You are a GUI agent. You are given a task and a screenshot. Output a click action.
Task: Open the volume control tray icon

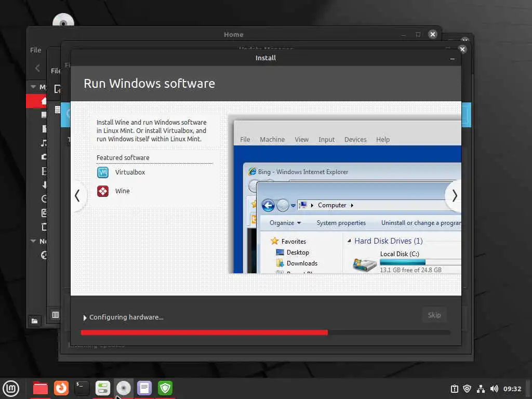click(494, 389)
